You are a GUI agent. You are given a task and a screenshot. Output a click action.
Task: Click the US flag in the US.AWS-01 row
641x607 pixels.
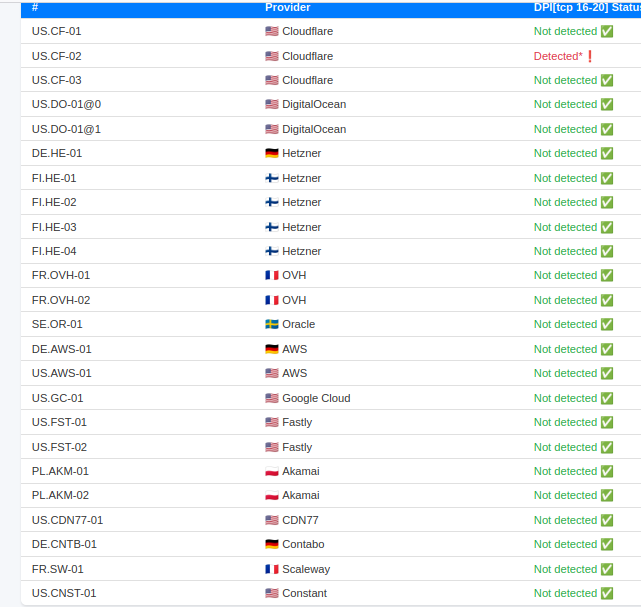(272, 374)
